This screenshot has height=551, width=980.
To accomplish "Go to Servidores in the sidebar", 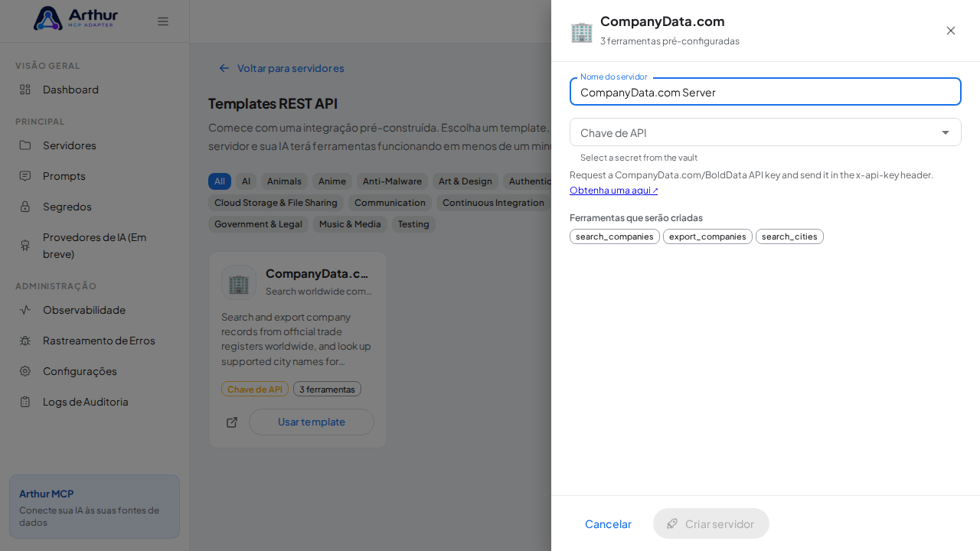I will pyautogui.click(x=94, y=145).
